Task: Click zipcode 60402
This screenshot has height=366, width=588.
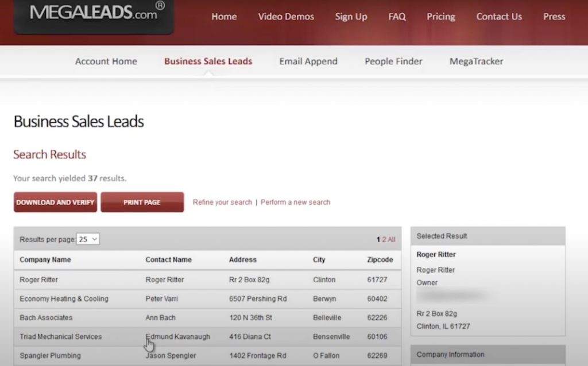Action: click(377, 298)
